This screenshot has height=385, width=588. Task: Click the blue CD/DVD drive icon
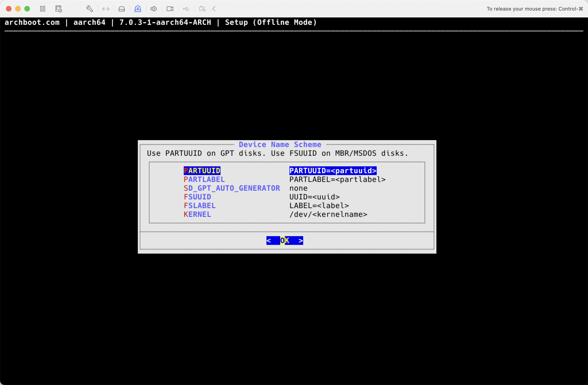(x=138, y=9)
